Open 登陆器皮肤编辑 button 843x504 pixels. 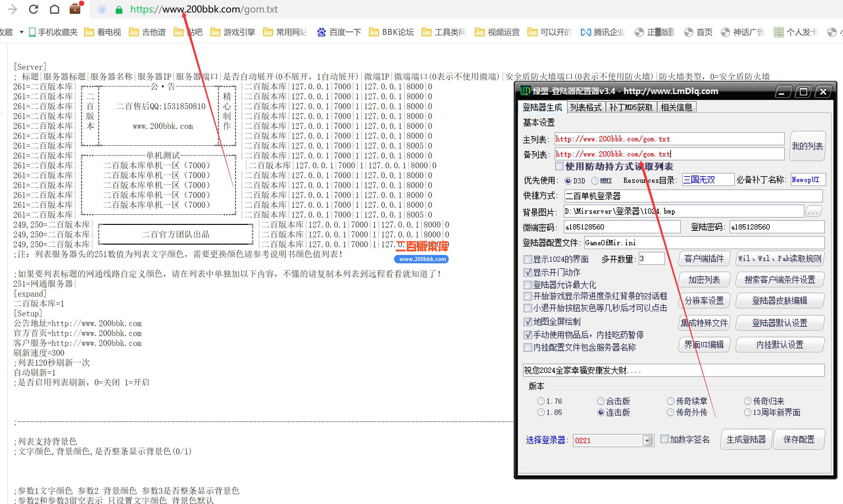click(x=780, y=301)
